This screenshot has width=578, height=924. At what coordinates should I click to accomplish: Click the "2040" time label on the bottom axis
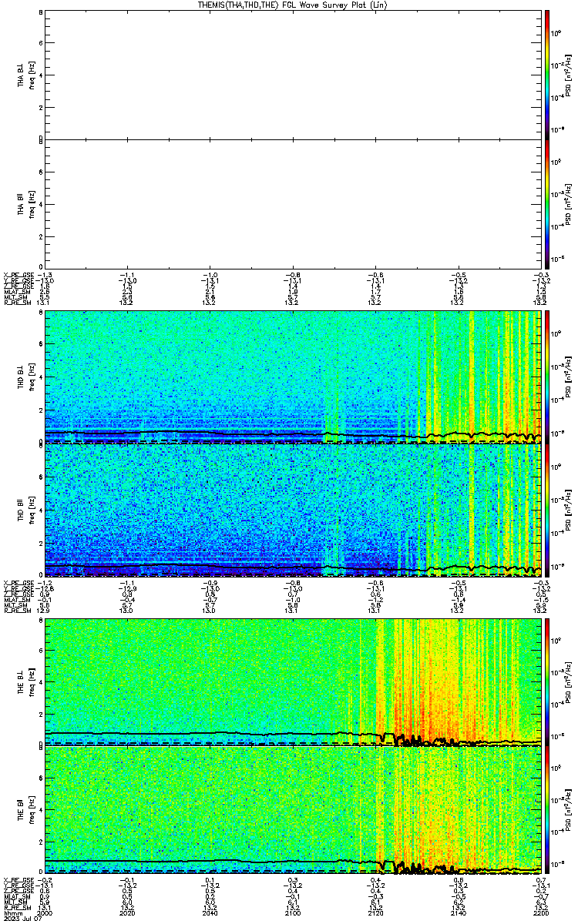coord(210,912)
